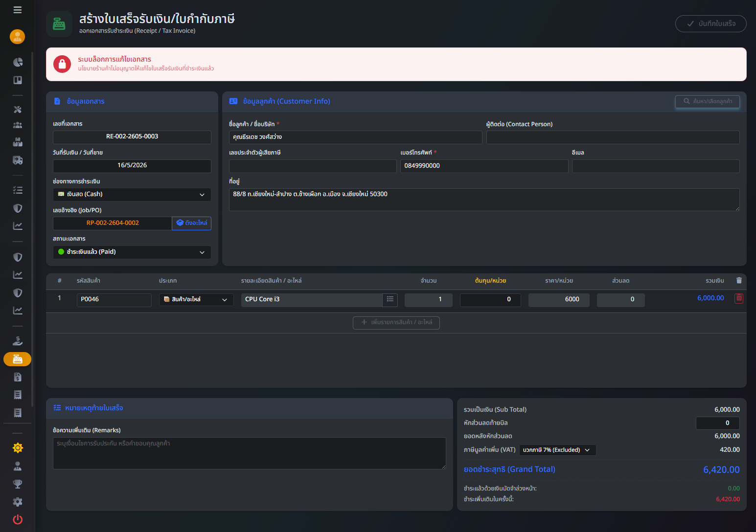
Task: Click the ดึงอะไหล่ pull parts button
Action: pyautogui.click(x=191, y=223)
